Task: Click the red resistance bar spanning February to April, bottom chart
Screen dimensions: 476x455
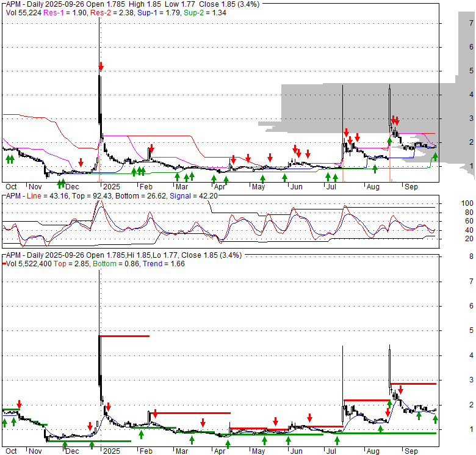Action: point(190,413)
